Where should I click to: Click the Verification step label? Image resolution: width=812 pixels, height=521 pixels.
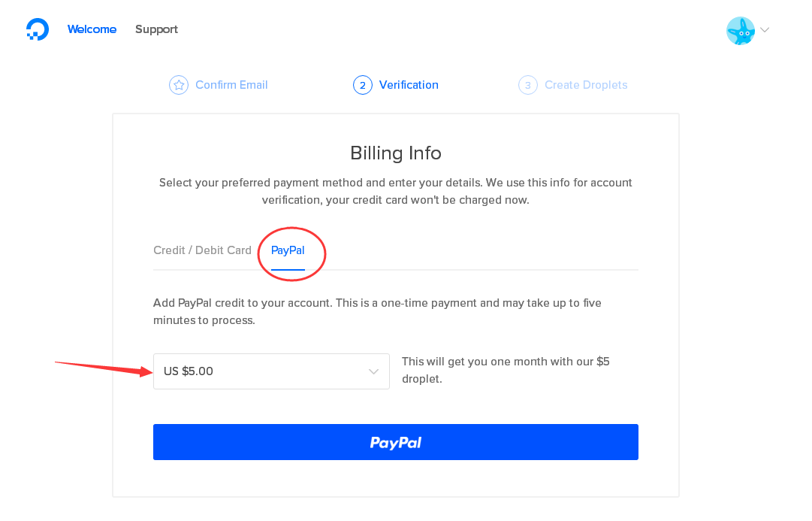(409, 85)
